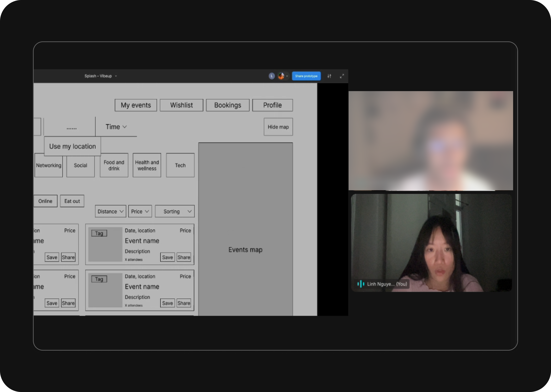Viewport: 551px width, 392px height.
Task: Expand the Sorting dropdown
Action: click(175, 211)
